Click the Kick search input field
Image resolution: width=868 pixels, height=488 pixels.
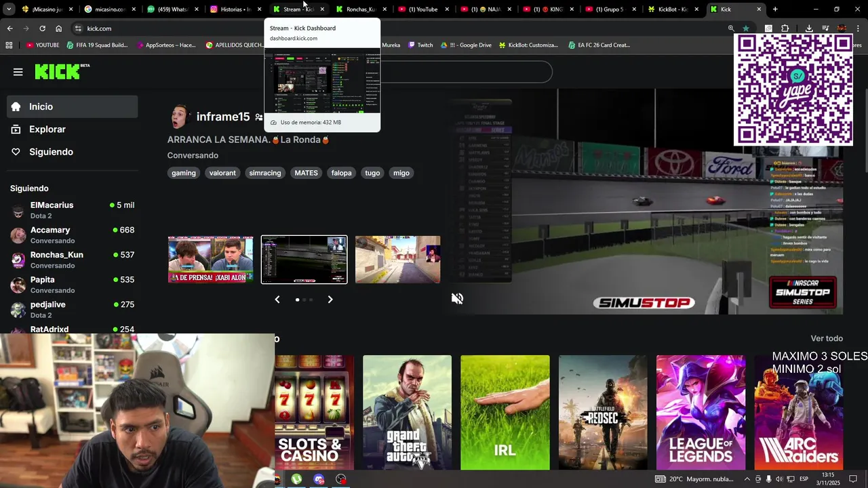click(467, 72)
